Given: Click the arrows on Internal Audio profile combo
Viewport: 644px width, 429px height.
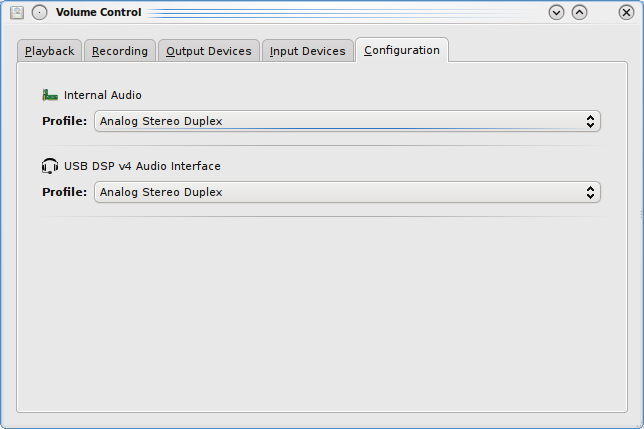Looking at the screenshot, I should click(x=591, y=121).
